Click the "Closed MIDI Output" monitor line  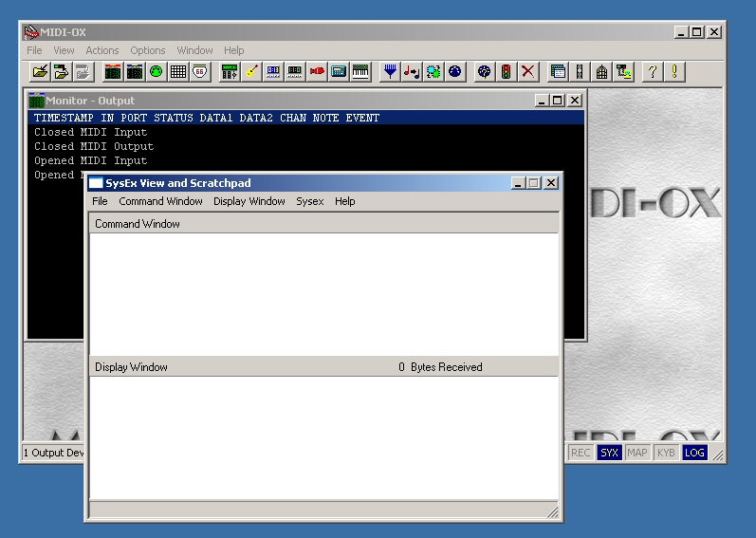point(94,146)
